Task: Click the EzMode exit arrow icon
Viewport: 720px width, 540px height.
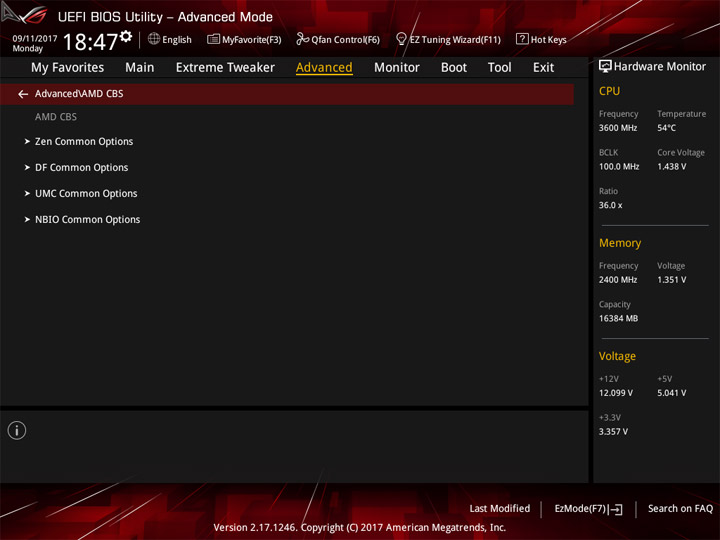Action: 617,509
